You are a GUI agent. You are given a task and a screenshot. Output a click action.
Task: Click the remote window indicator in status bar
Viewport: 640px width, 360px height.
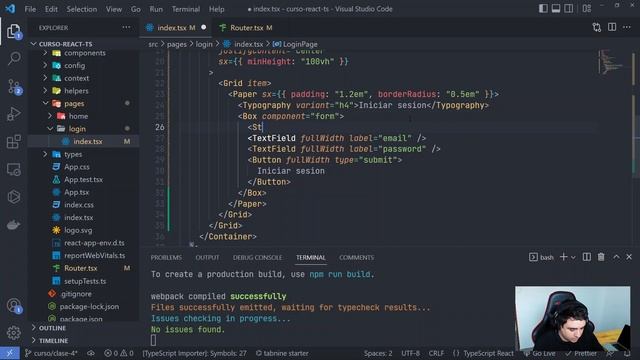pos(10,353)
